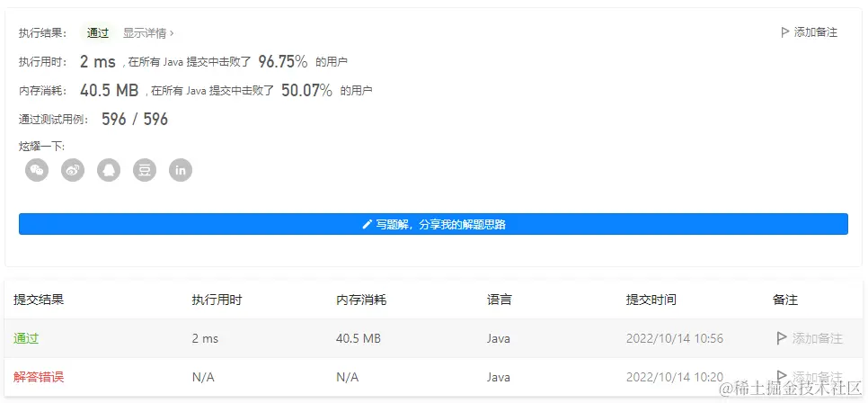Viewport: 868px width, 403px height.
Task: Click the 提交结果 column header
Action: [x=39, y=300]
